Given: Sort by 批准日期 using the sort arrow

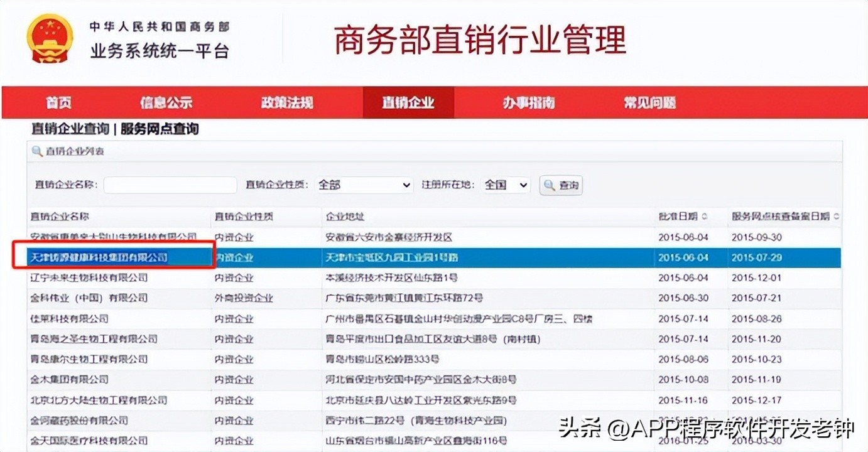Looking at the screenshot, I should [704, 217].
